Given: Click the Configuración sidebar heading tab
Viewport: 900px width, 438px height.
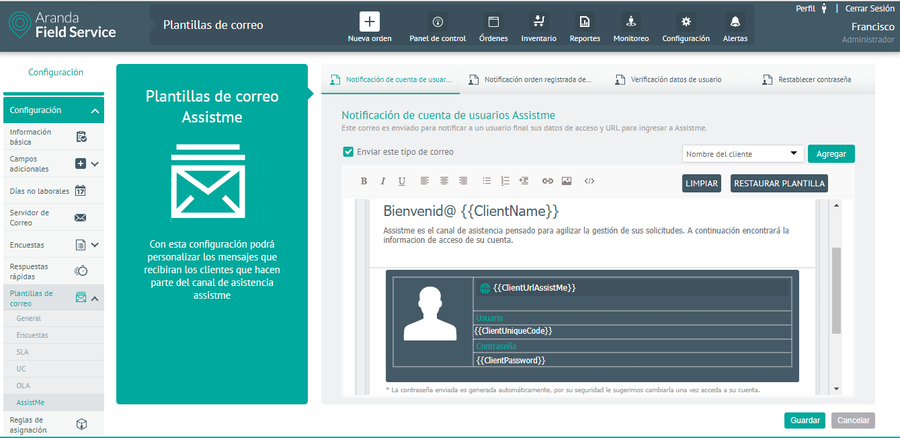Looking at the screenshot, I should click(x=56, y=72).
